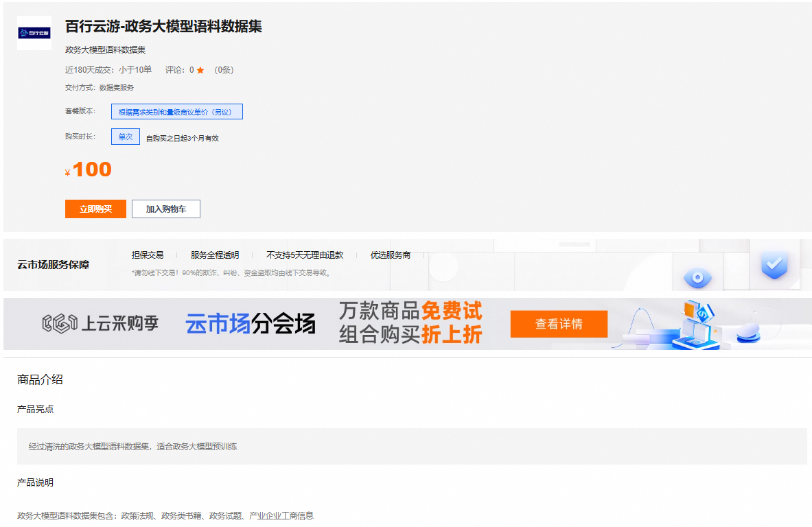Click the description line 政务大模型语料数据集包含

tap(165, 515)
